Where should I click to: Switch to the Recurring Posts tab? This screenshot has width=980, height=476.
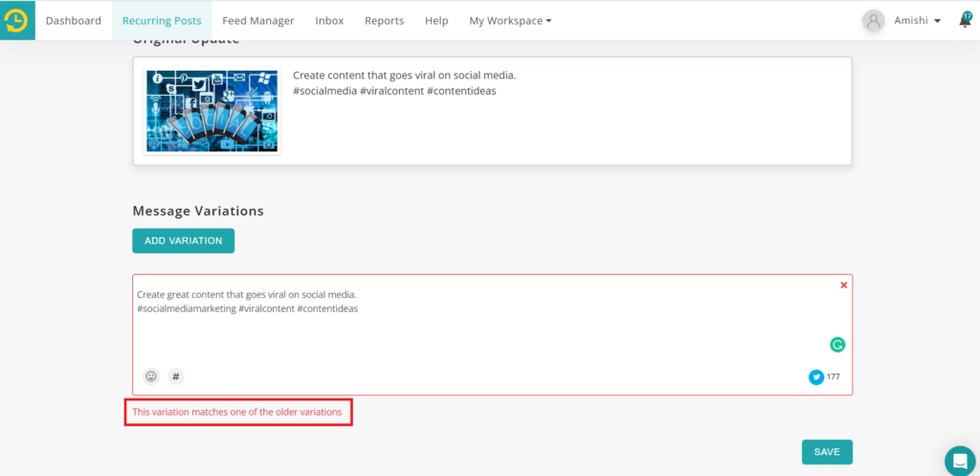coord(162,21)
